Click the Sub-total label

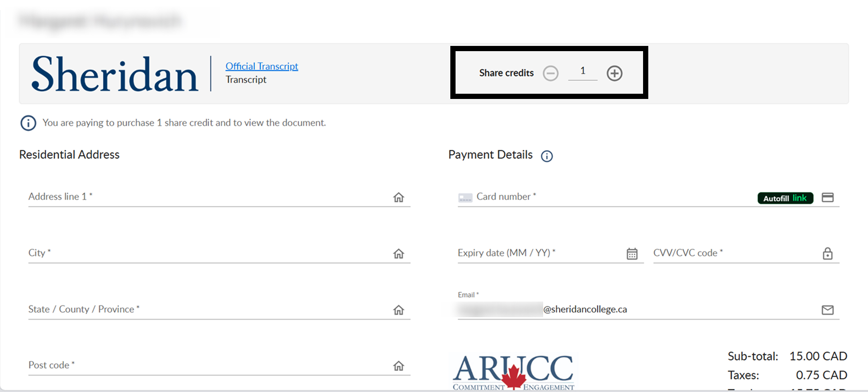click(x=753, y=356)
